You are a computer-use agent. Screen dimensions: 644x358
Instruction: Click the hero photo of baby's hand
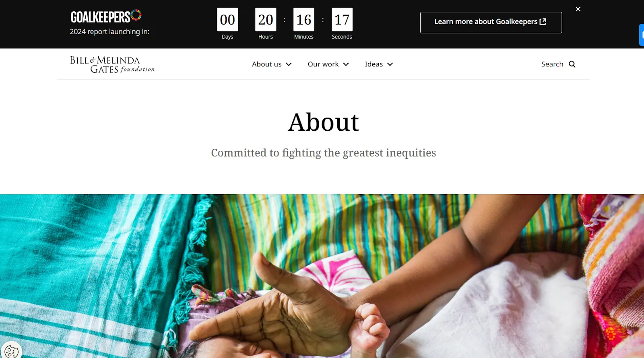322,276
